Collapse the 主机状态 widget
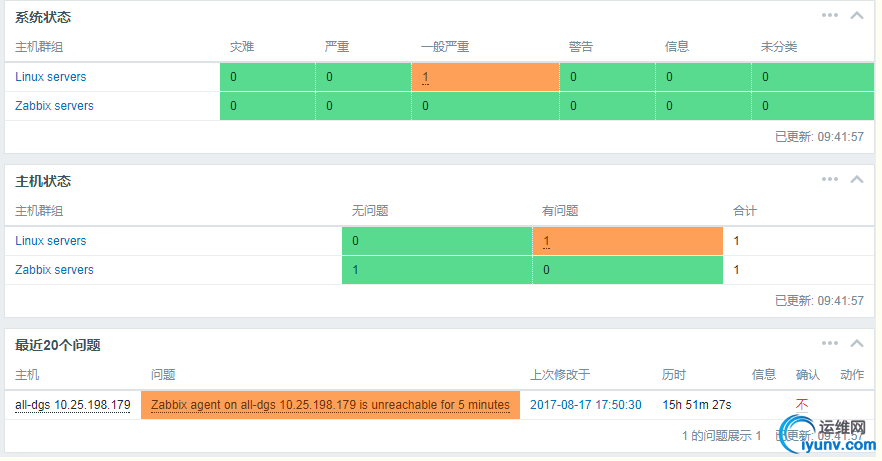This screenshot has height=461, width=882. [857, 179]
